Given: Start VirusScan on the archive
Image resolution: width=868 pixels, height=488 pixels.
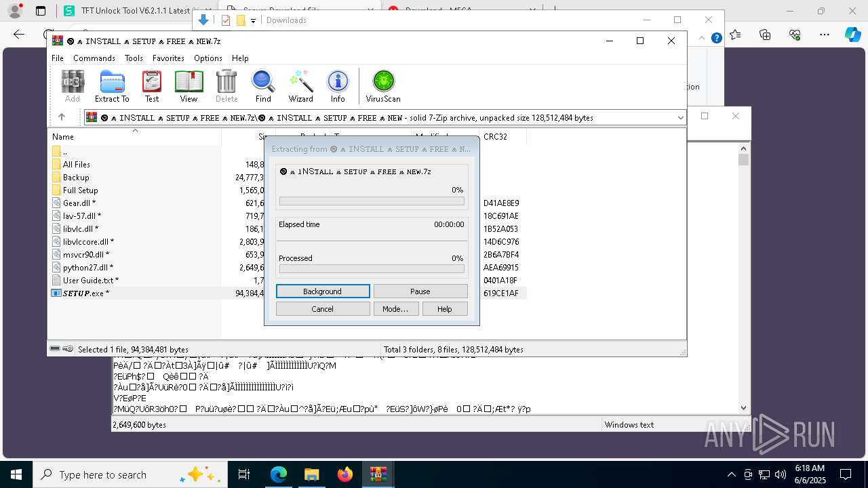Looking at the screenshot, I should [x=383, y=87].
